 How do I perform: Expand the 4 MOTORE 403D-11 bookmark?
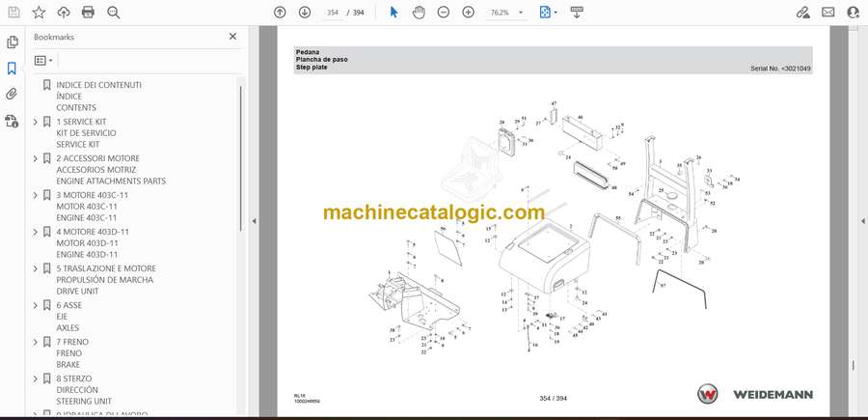(x=36, y=232)
